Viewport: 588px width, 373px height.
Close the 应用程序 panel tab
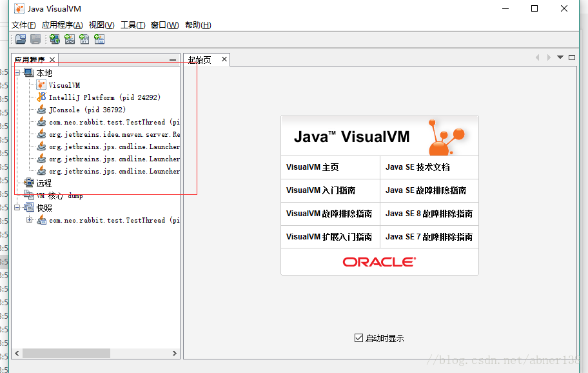[52, 59]
